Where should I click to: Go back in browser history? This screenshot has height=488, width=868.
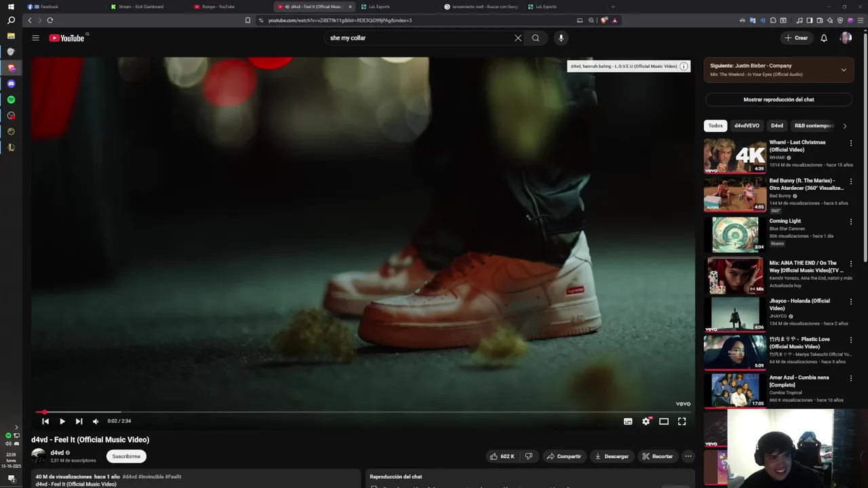coord(30,20)
